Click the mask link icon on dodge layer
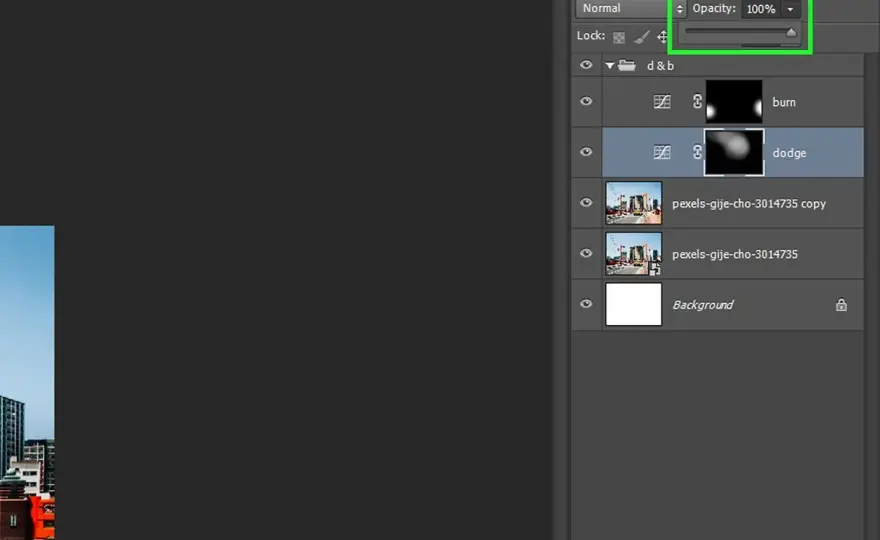The height and width of the screenshot is (540, 880). [x=697, y=152]
